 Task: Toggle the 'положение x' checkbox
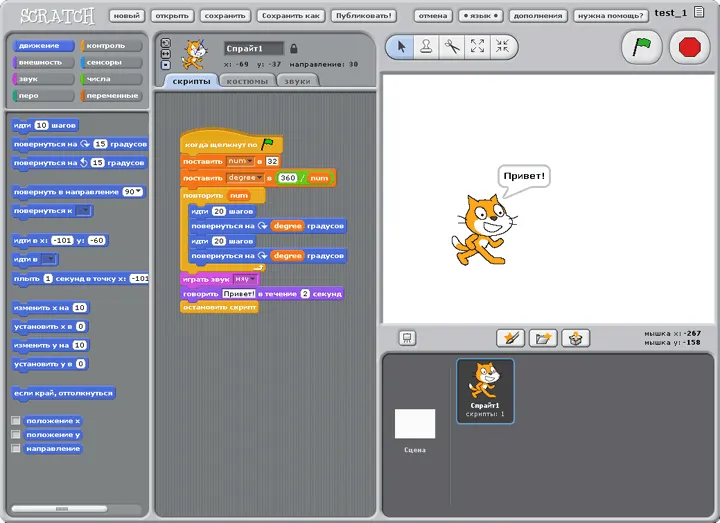coord(16,421)
